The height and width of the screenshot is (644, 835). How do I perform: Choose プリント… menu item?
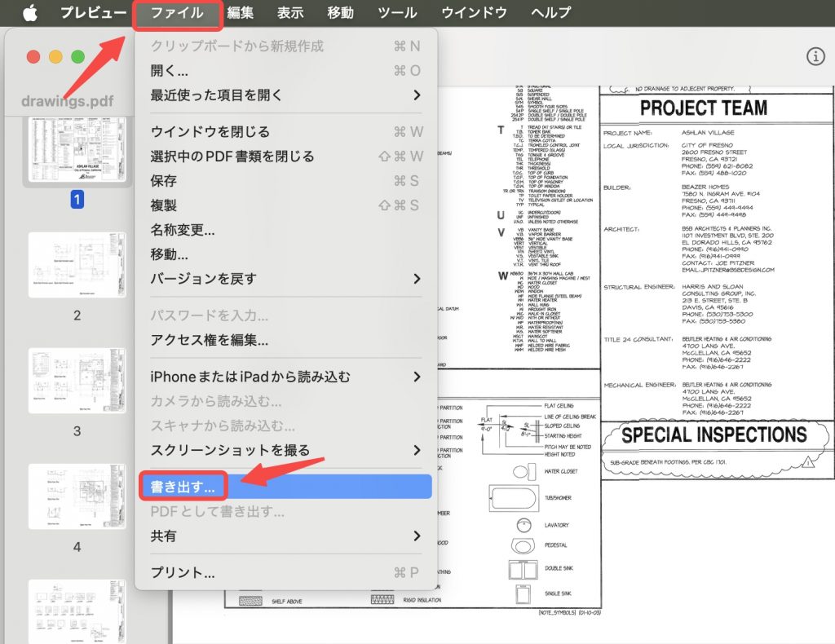point(286,573)
